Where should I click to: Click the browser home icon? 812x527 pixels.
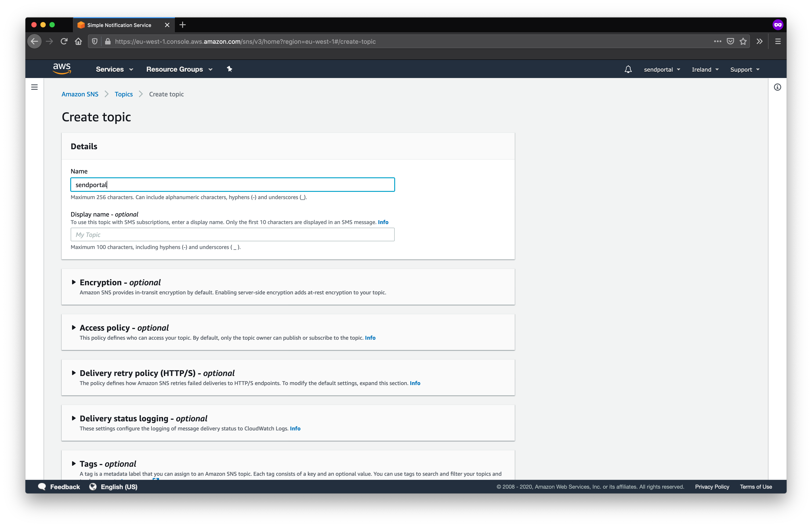(x=78, y=41)
